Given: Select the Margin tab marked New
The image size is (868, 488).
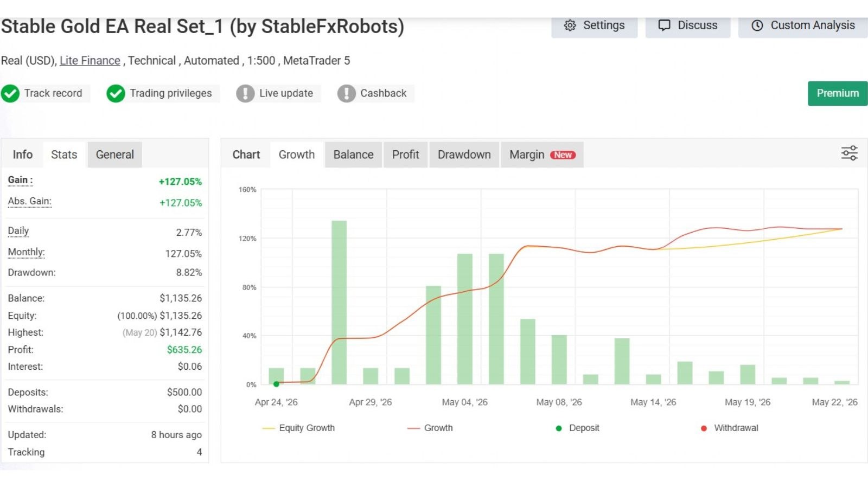Looking at the screenshot, I should click(x=542, y=155).
